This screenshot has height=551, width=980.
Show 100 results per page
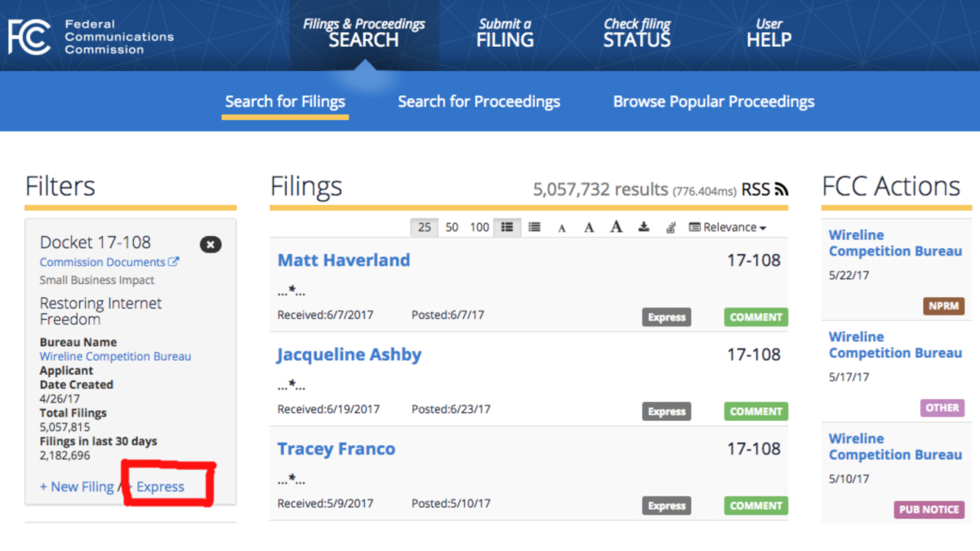point(479,228)
